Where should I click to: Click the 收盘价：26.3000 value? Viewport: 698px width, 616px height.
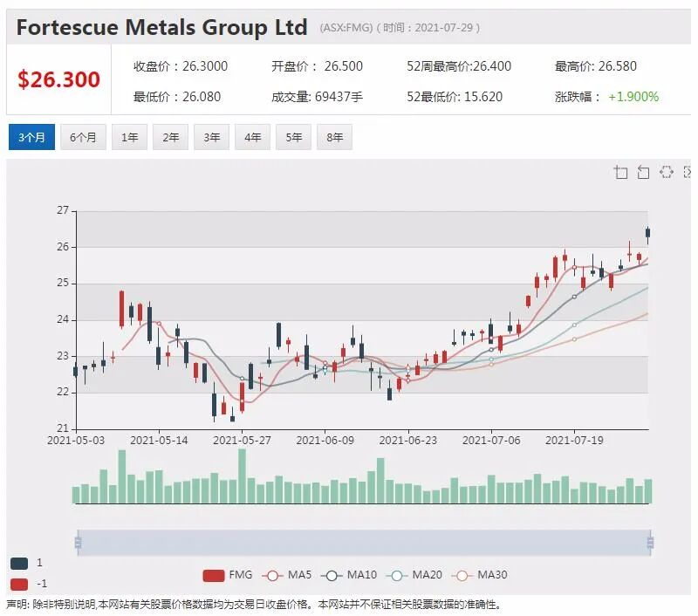181,66
